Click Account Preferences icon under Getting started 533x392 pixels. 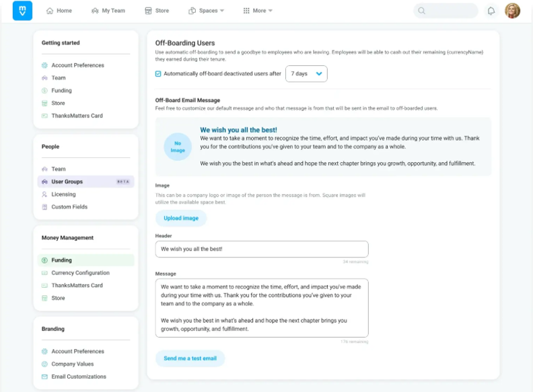point(44,65)
